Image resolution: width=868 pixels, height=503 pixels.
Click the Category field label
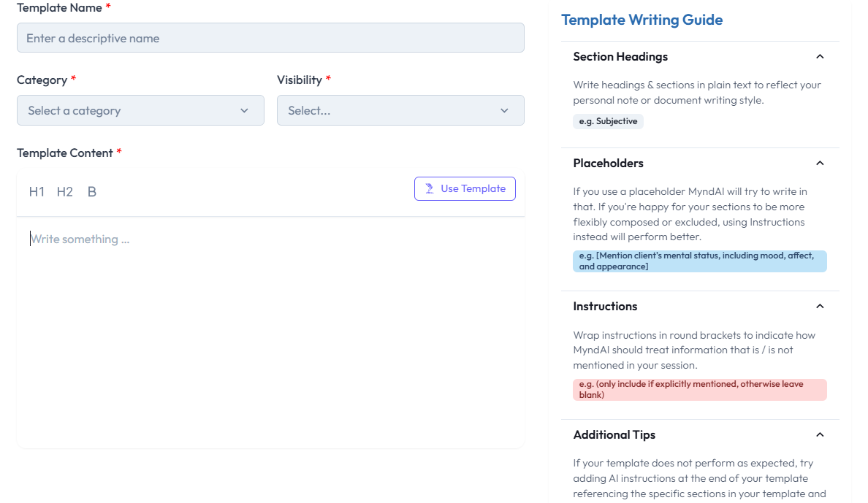pos(42,80)
